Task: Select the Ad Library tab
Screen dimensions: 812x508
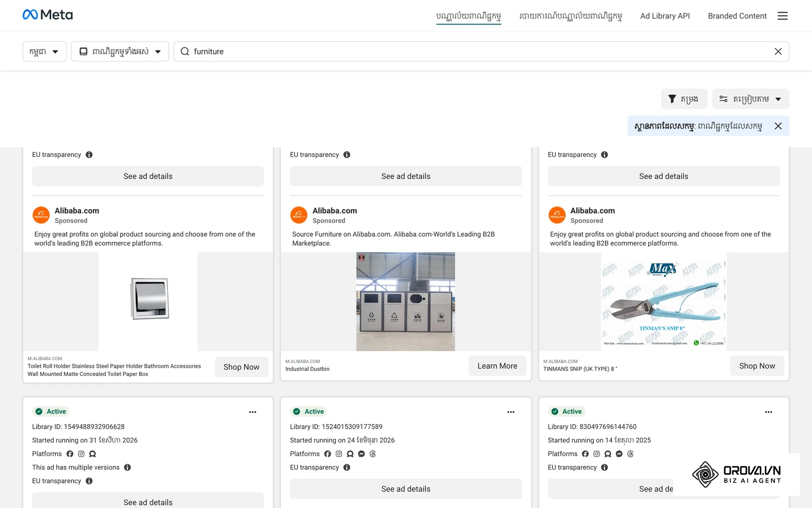Action: pyautogui.click(x=468, y=16)
